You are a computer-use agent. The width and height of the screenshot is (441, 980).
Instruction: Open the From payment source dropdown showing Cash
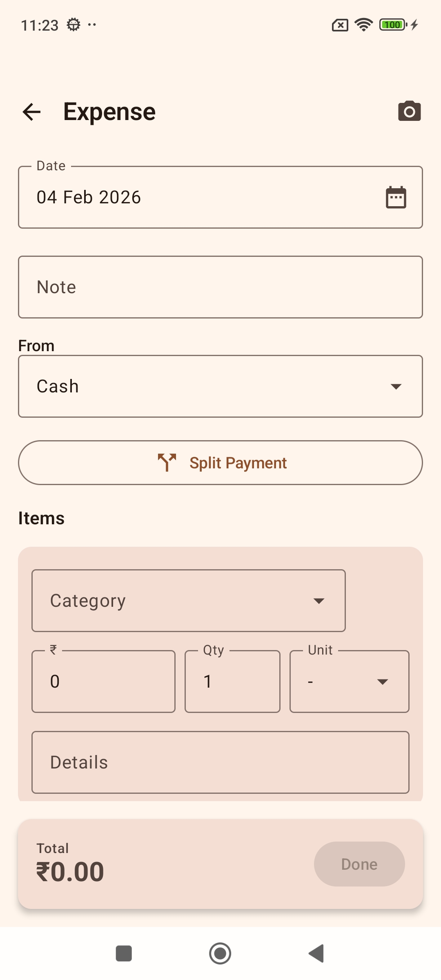(220, 385)
